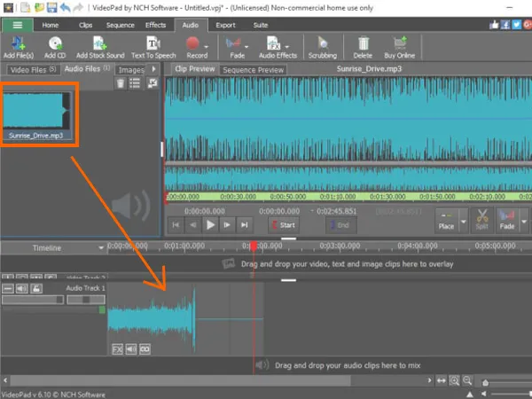Screen dimensions: 532x399
Task: Set the Start point in clip preview
Action: pyautogui.click(x=284, y=225)
